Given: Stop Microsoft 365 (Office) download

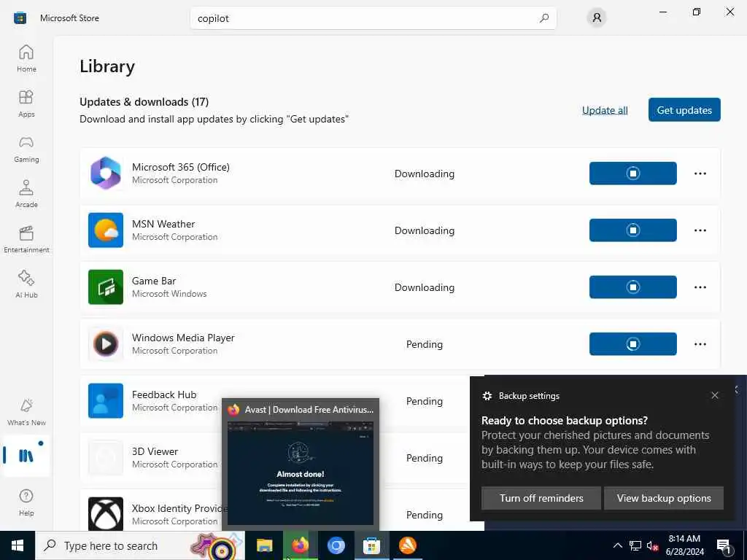Looking at the screenshot, I should [x=632, y=174].
